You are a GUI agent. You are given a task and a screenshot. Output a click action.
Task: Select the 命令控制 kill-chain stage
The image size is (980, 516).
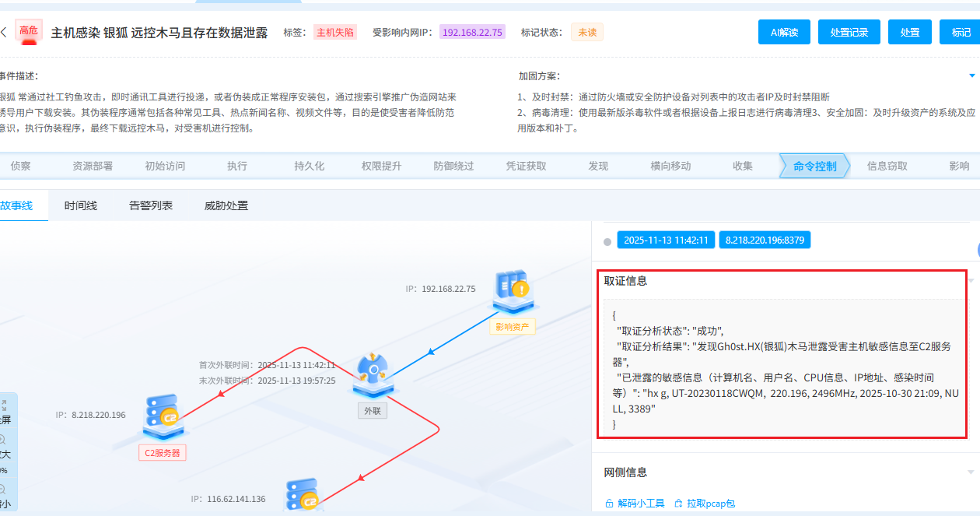pos(814,165)
